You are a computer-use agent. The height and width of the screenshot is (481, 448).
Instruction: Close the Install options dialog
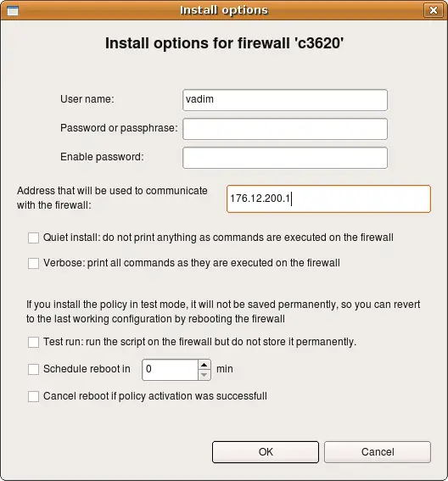[x=434, y=10]
